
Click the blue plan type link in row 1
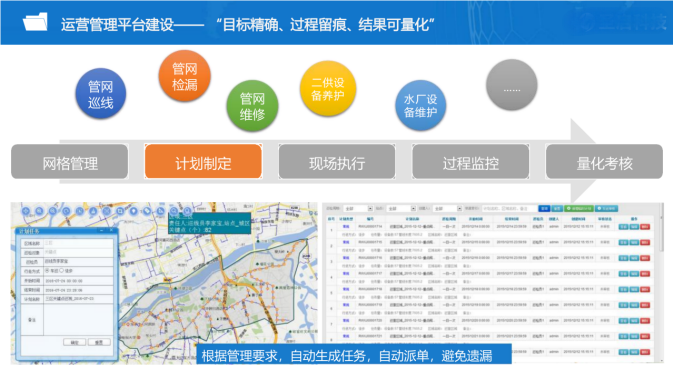[346, 227]
